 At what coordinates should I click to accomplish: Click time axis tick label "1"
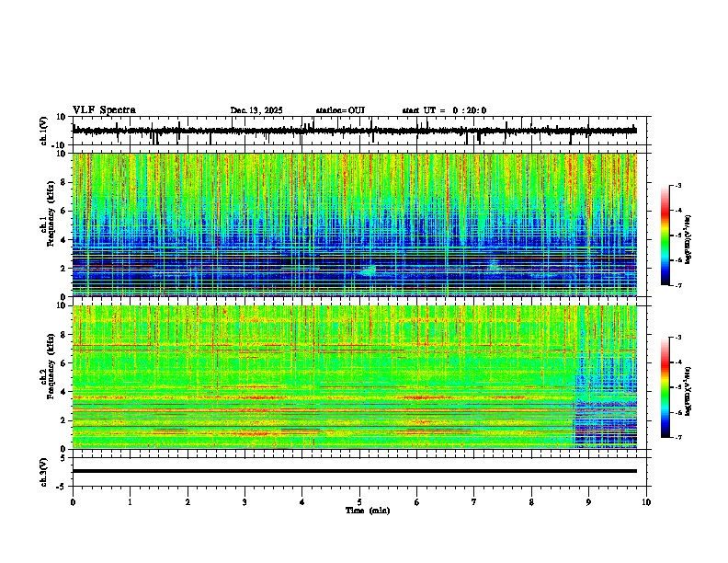tap(131, 502)
